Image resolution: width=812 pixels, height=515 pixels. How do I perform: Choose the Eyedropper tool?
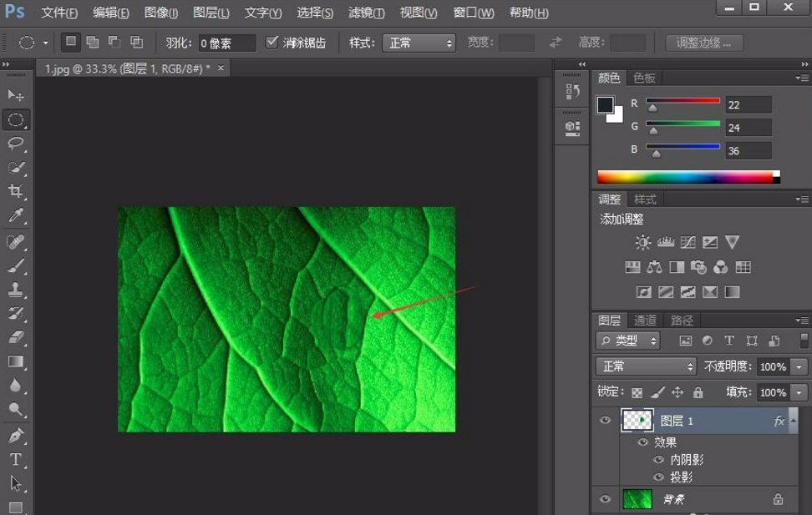coord(17,214)
